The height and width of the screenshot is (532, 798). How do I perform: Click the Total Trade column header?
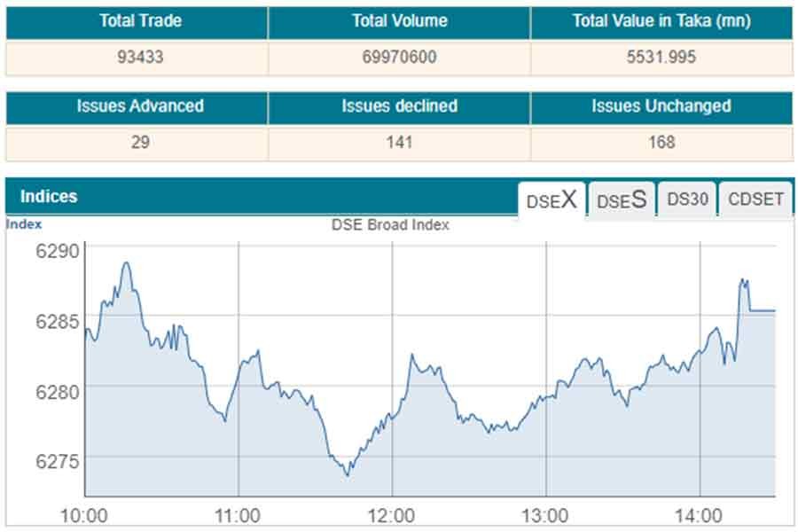(137, 21)
